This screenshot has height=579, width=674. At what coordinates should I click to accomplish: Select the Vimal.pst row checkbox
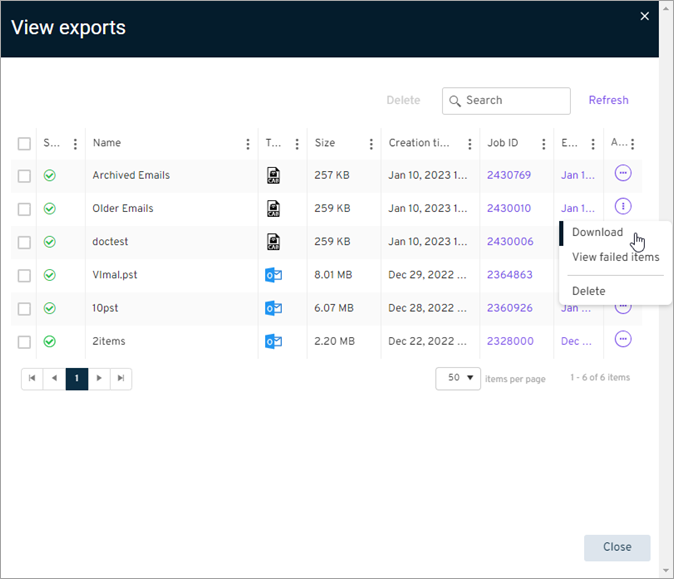pyautogui.click(x=24, y=276)
